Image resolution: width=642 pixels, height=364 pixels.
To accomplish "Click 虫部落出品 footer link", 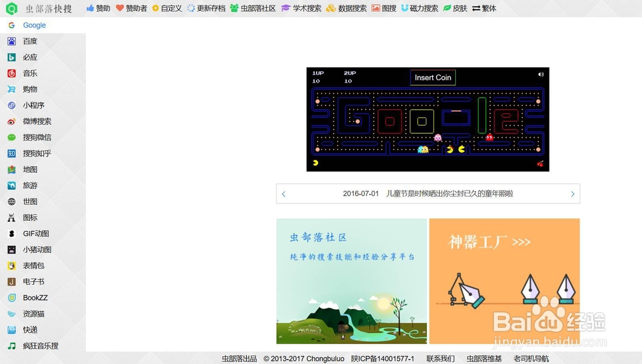I will tap(239, 359).
